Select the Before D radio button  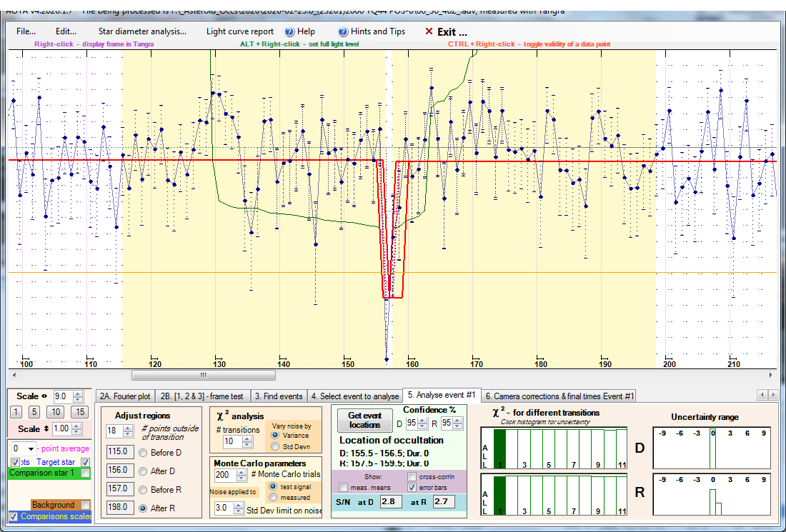(142, 452)
